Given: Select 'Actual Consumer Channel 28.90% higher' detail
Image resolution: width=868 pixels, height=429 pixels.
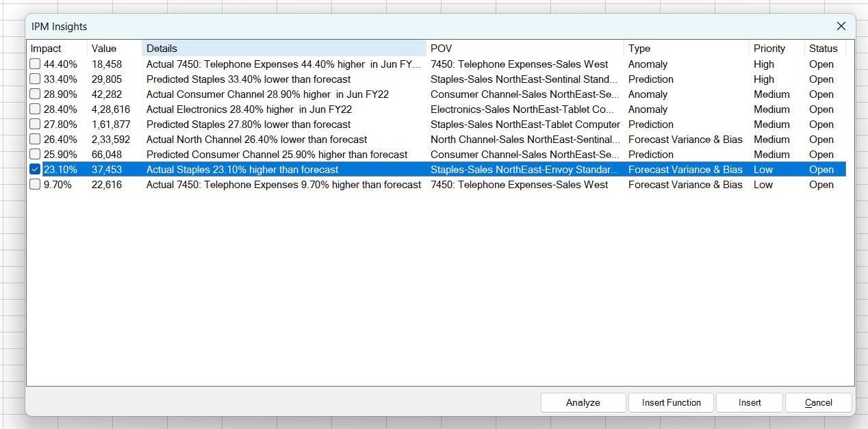Looking at the screenshot, I should 268,94.
